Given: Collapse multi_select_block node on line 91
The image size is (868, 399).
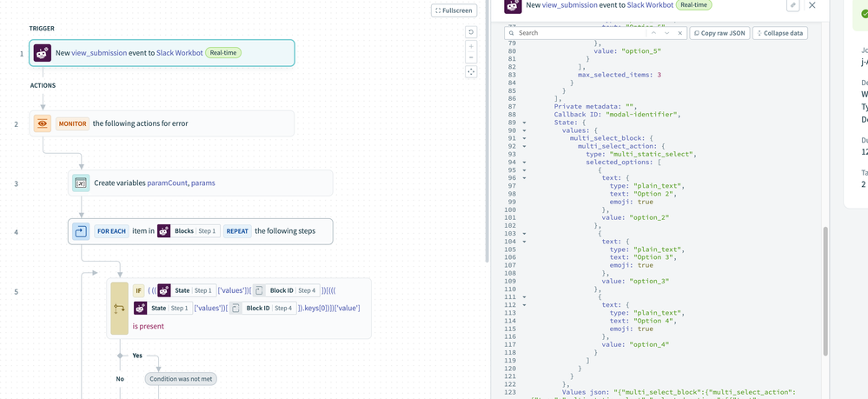Looking at the screenshot, I should 524,138.
